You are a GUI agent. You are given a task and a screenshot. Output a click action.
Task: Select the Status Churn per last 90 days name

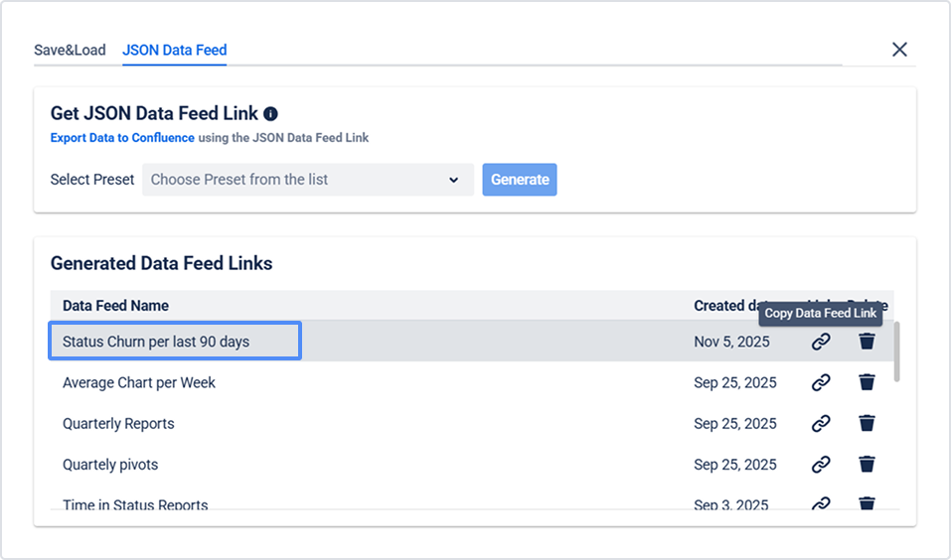(156, 342)
